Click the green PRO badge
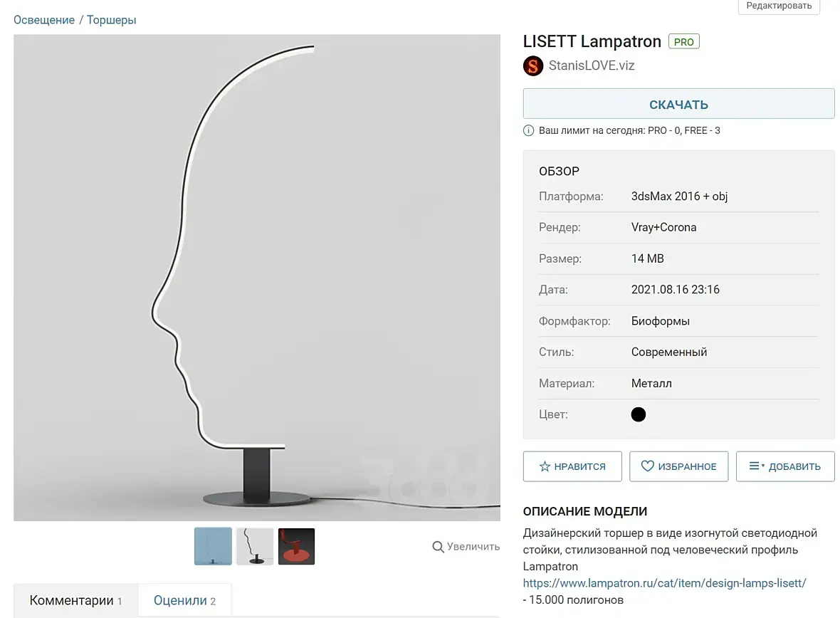 683,41
